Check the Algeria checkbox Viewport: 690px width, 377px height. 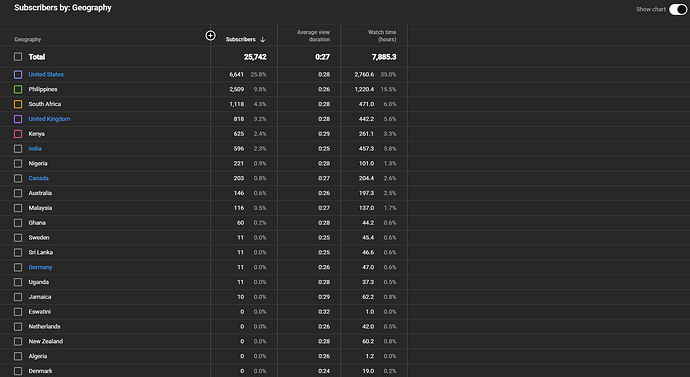click(x=18, y=356)
